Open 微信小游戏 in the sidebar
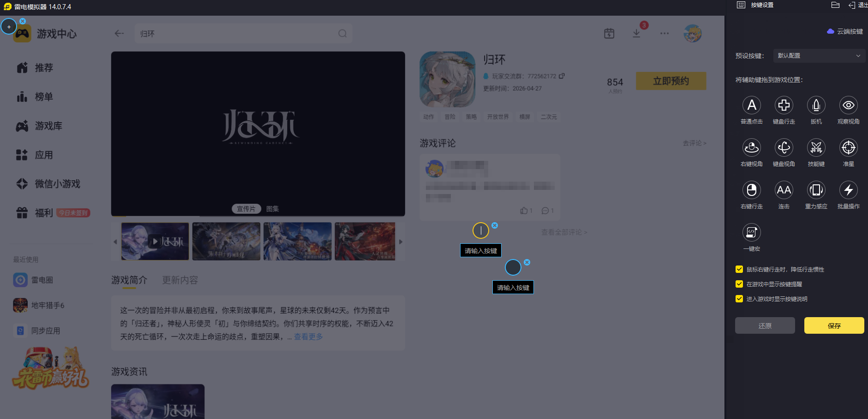868x419 pixels. [x=48, y=184]
